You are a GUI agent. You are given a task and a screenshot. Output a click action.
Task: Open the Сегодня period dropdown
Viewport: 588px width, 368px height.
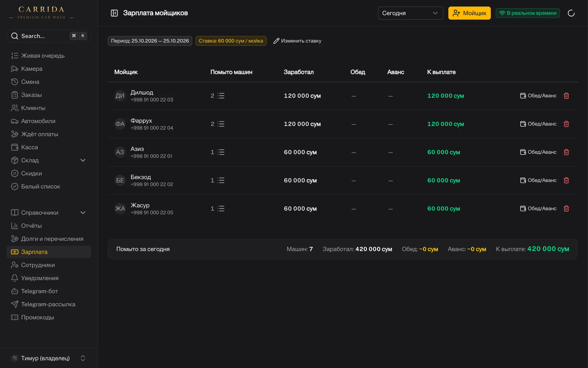click(410, 13)
